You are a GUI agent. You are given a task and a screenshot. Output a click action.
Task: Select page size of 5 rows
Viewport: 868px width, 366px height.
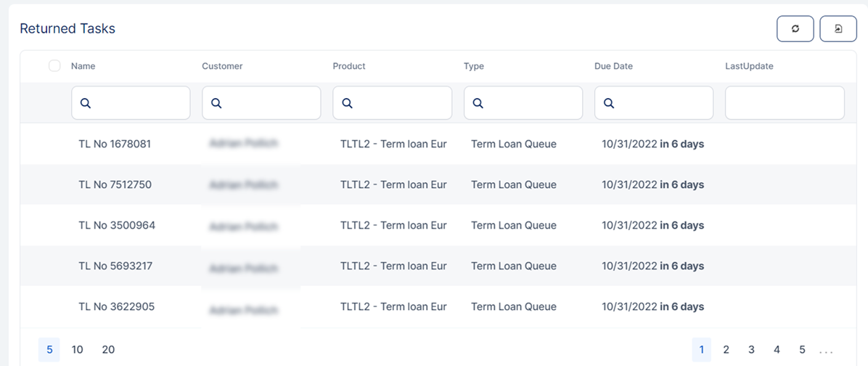49,349
